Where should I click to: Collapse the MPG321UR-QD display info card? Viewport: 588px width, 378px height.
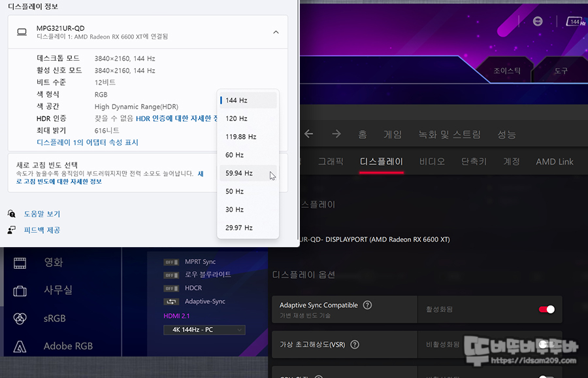tap(276, 32)
